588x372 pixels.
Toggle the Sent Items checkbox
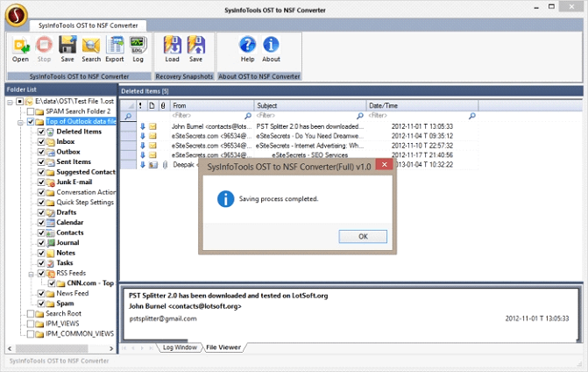(41, 162)
